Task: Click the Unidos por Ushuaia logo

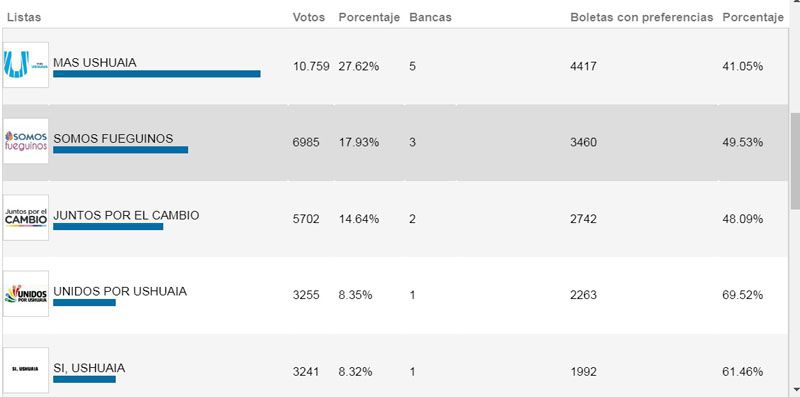Action: click(26, 294)
